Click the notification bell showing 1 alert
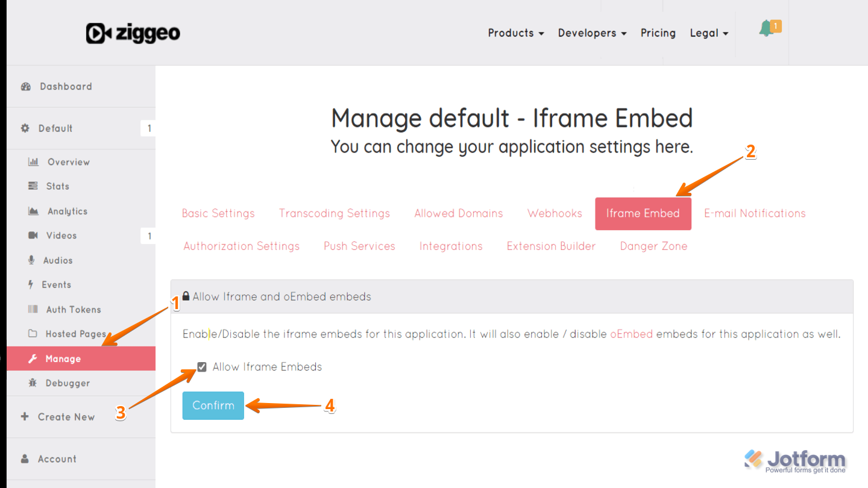The height and width of the screenshot is (488, 868). [767, 28]
